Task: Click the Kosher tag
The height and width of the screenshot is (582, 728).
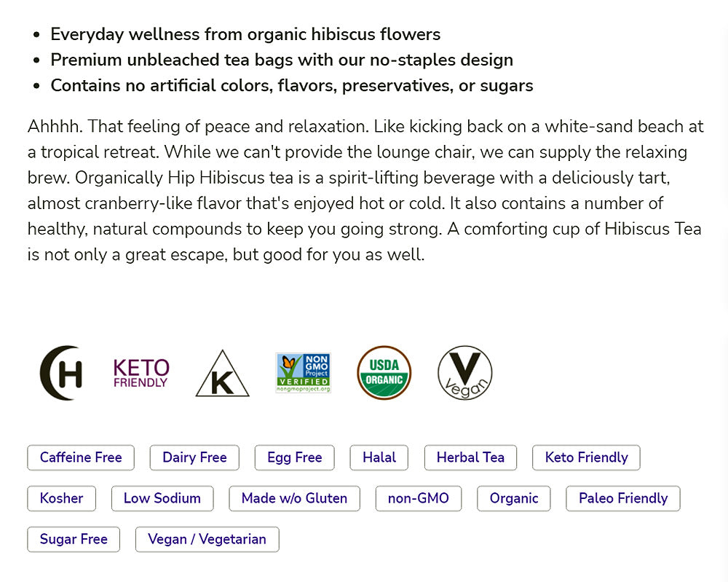Action: (x=62, y=498)
